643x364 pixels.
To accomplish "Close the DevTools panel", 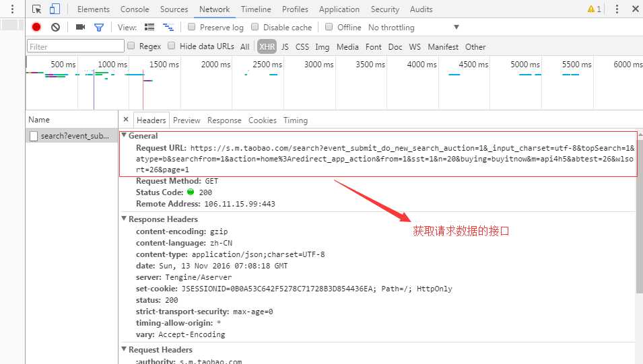I will pyautogui.click(x=635, y=9).
